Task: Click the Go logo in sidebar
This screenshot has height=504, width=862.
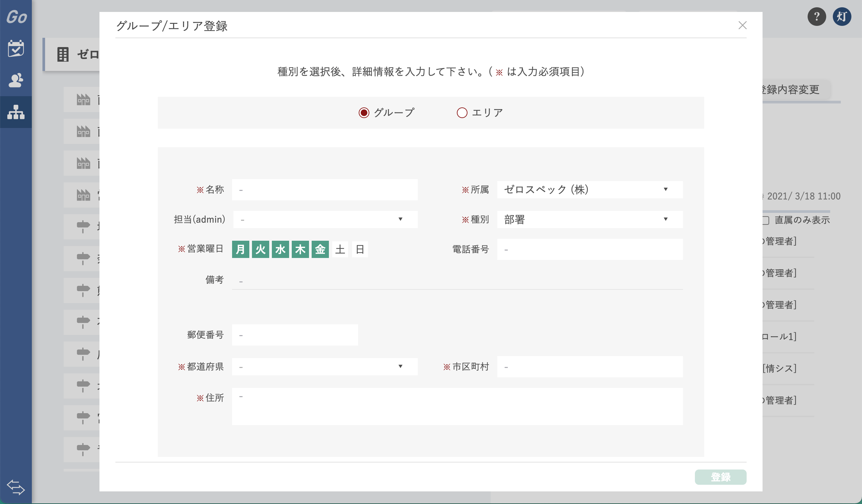Action: (17, 17)
